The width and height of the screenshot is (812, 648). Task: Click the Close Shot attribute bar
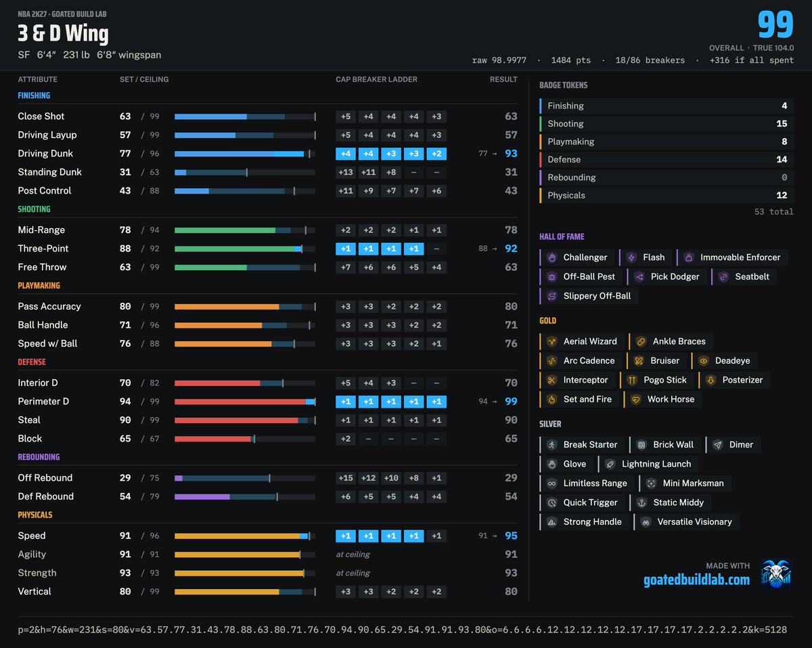click(x=245, y=116)
